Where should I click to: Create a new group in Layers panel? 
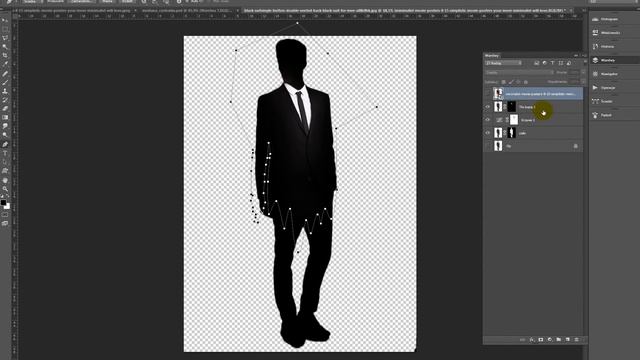point(559,340)
